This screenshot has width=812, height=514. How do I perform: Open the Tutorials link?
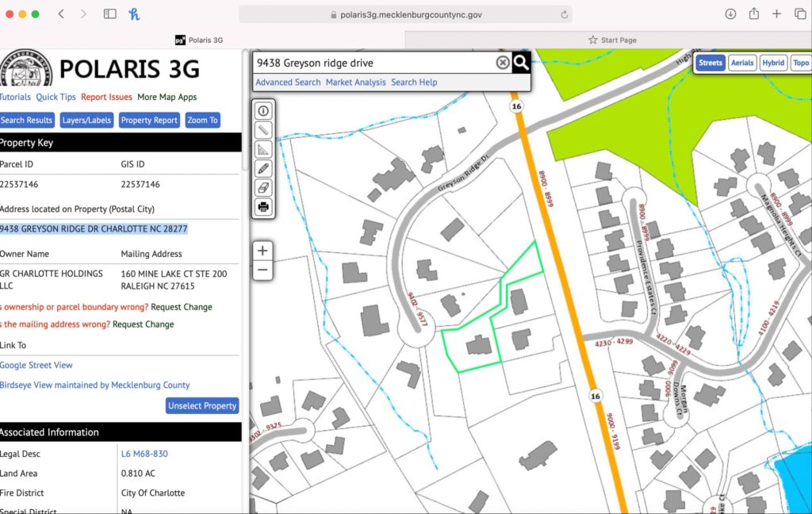(x=15, y=97)
